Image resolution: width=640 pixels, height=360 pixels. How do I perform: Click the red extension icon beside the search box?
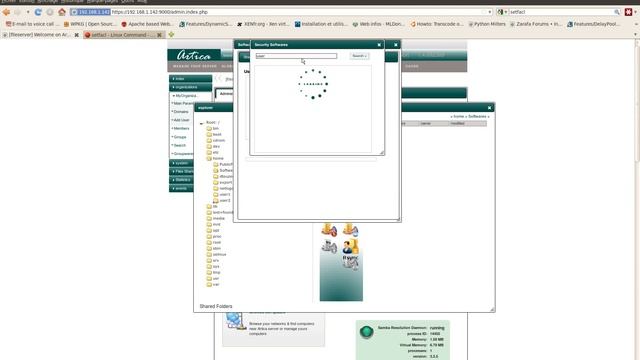(628, 12)
